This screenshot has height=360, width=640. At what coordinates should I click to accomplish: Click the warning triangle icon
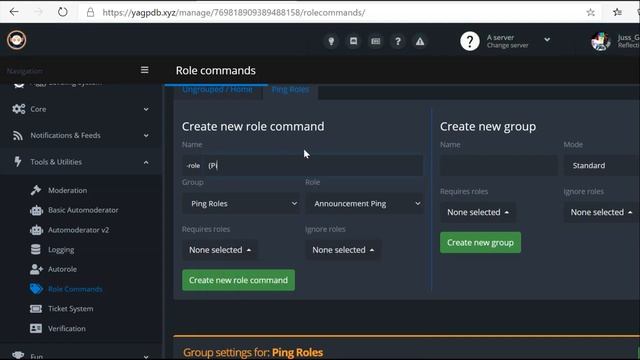pos(420,41)
